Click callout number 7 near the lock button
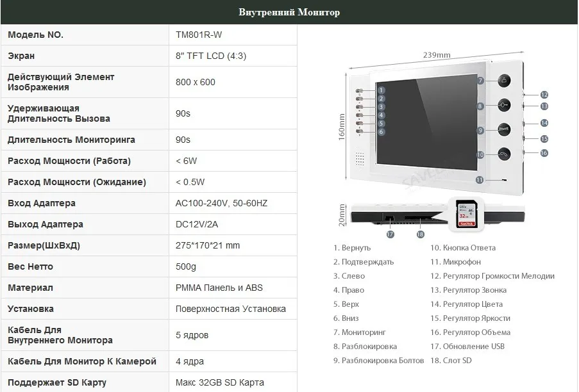 pyautogui.click(x=480, y=81)
